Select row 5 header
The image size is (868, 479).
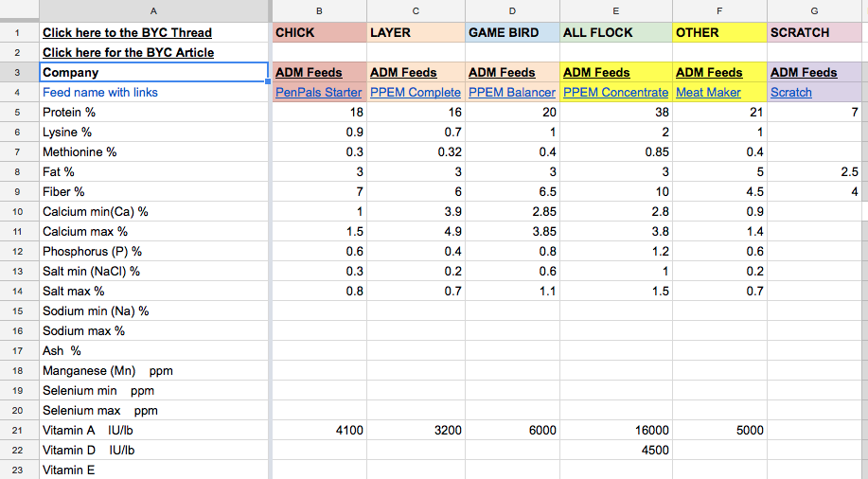tap(18, 113)
